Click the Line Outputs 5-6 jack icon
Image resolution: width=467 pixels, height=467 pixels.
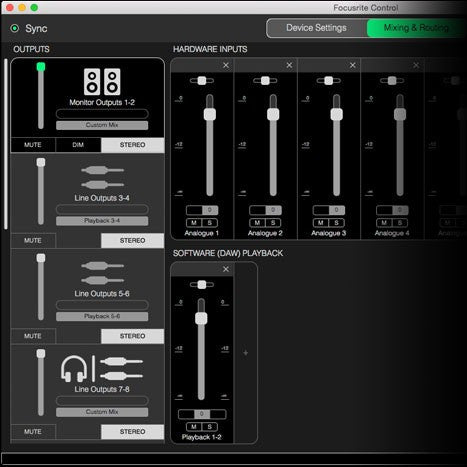point(102,273)
